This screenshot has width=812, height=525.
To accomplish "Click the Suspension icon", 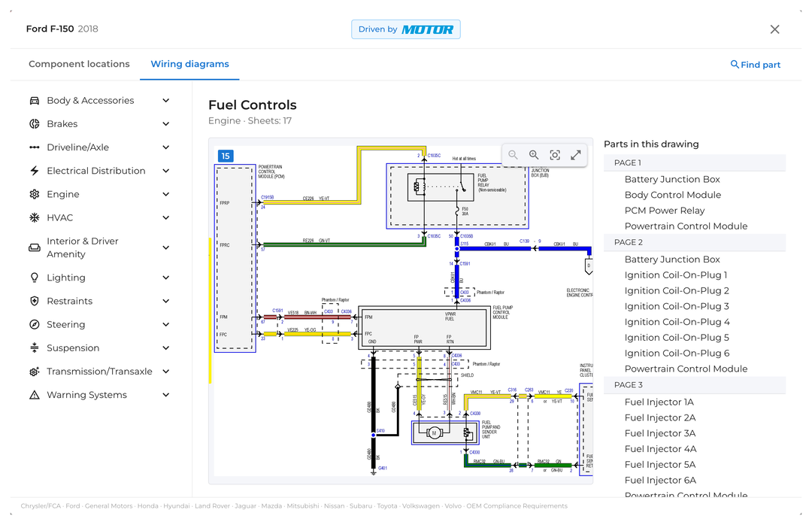I will [x=34, y=347].
